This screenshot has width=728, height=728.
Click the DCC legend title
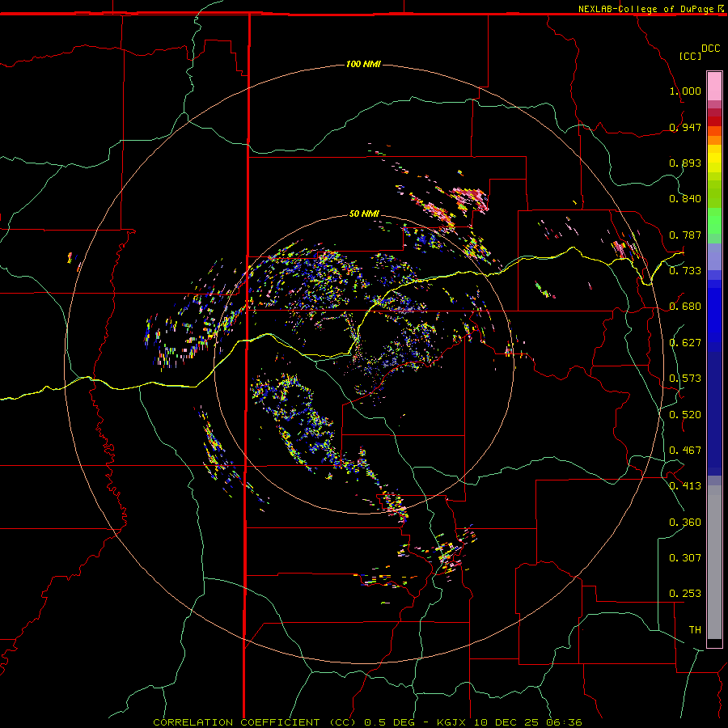point(710,49)
